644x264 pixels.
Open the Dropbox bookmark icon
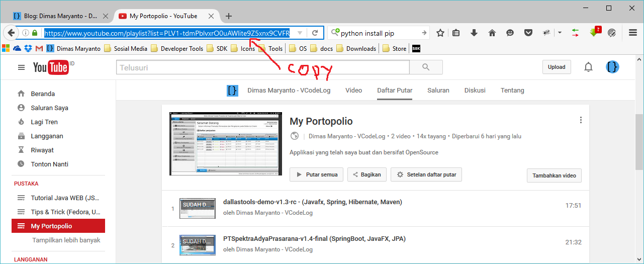tap(28, 48)
